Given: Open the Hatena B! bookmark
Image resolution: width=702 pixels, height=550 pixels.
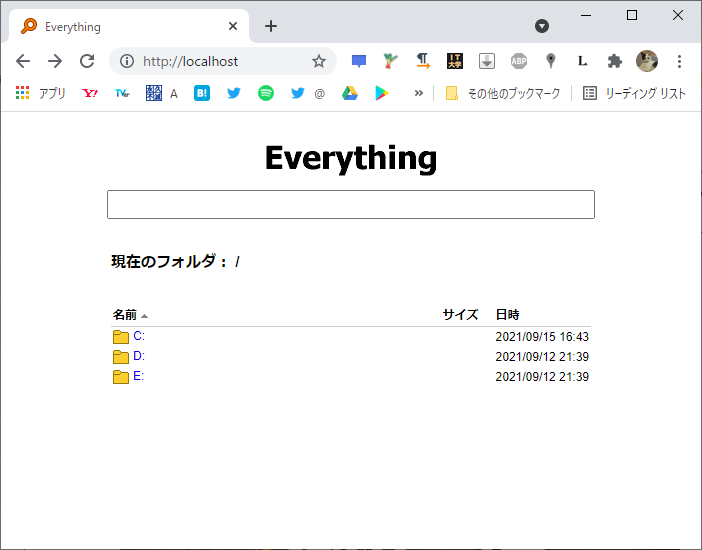Looking at the screenshot, I should pos(202,93).
